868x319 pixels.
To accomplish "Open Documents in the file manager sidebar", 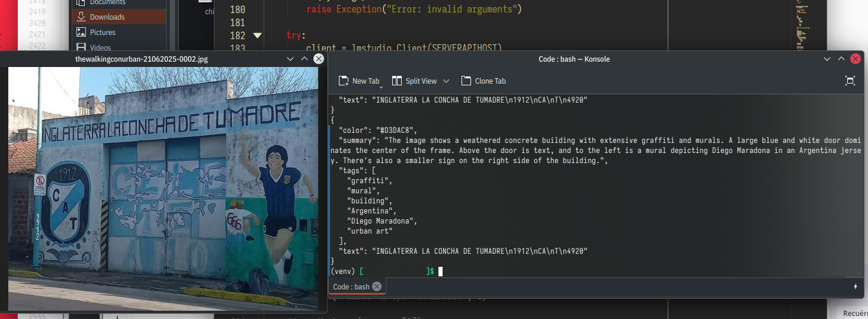I will [119, 3].
